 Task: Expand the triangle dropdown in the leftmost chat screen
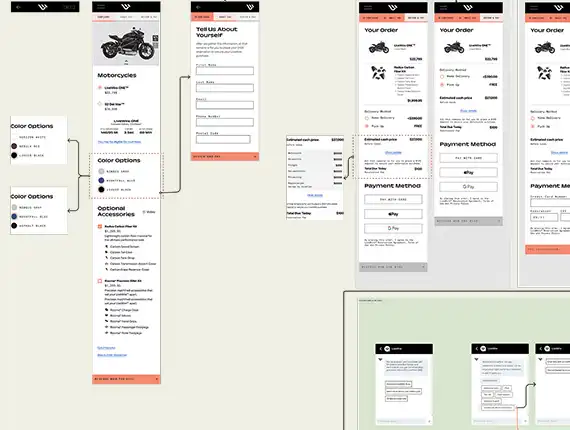click(x=380, y=359)
